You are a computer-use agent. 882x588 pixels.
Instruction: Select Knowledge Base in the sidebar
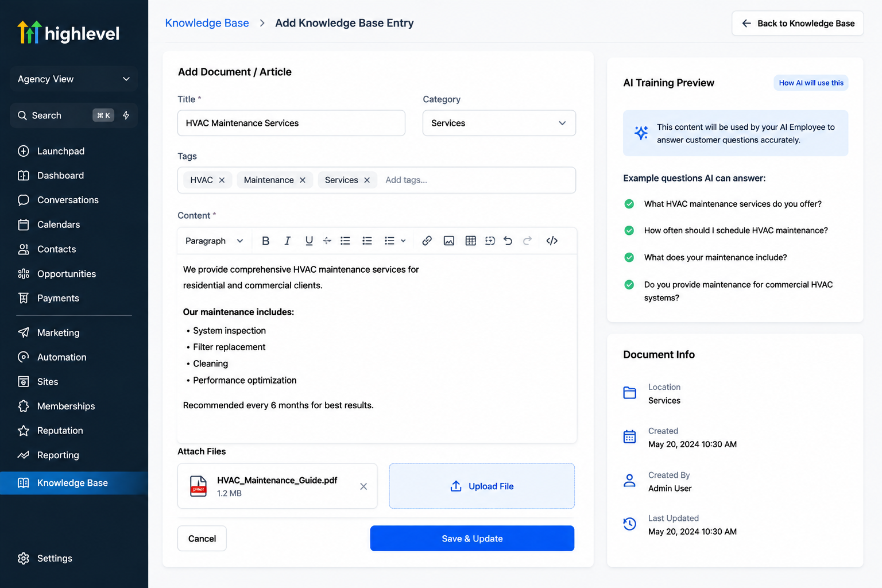74,483
